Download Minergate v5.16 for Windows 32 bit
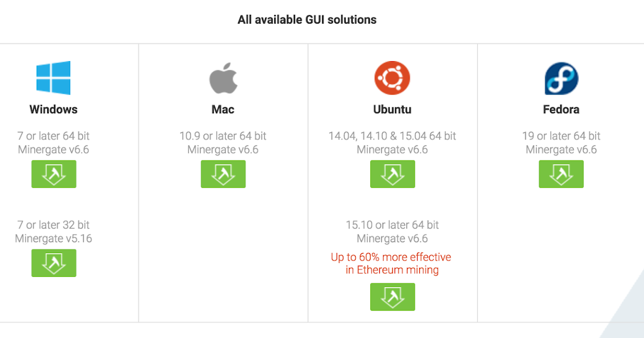 click(x=54, y=263)
